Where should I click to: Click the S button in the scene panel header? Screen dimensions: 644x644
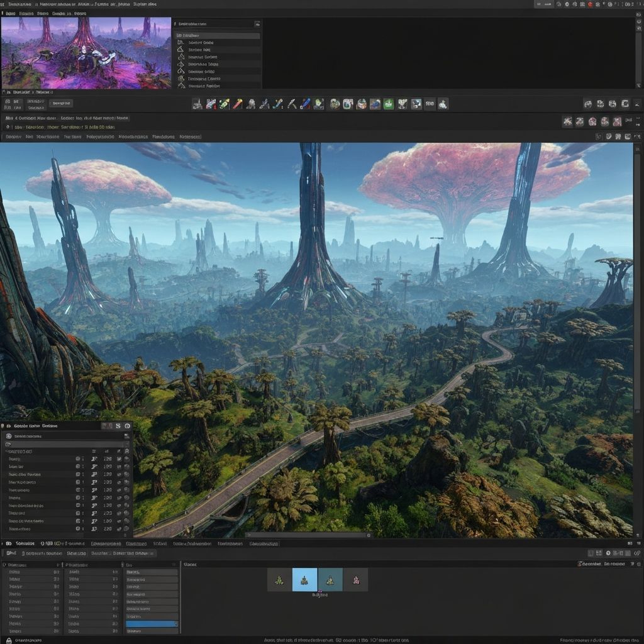tap(118, 426)
